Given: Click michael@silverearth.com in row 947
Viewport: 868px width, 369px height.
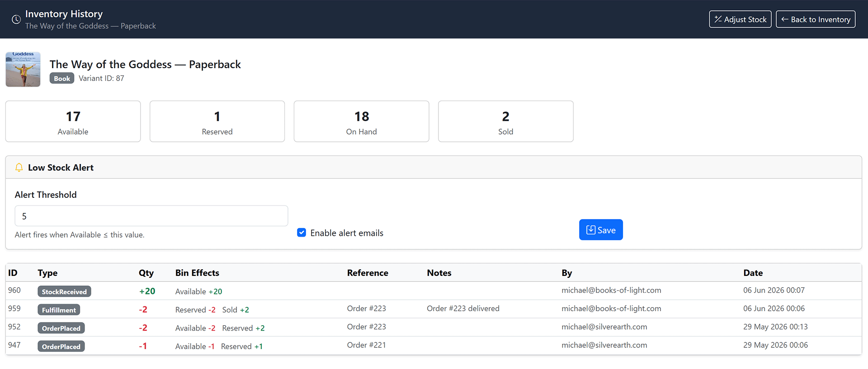Looking at the screenshot, I should coord(604,345).
